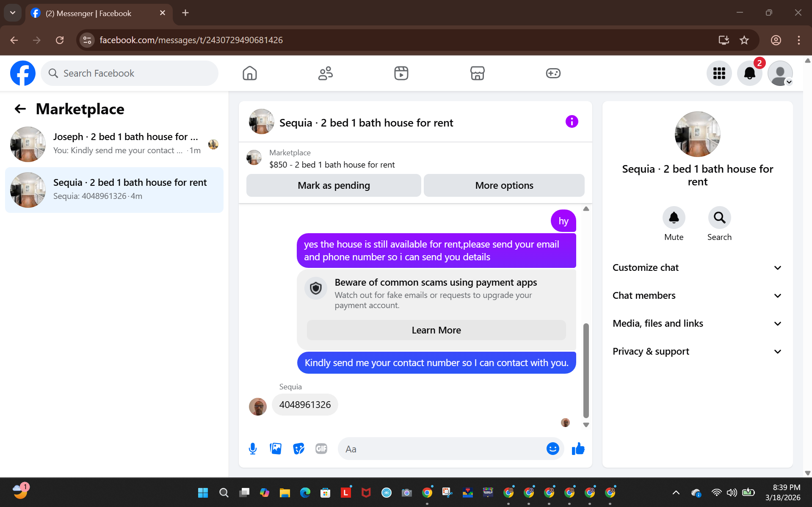This screenshot has height=507, width=812.
Task: Record a voice clip with microphone icon
Action: 253,449
